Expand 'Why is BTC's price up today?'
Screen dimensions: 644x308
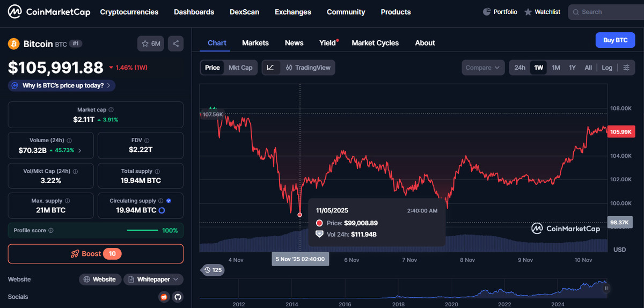point(62,85)
